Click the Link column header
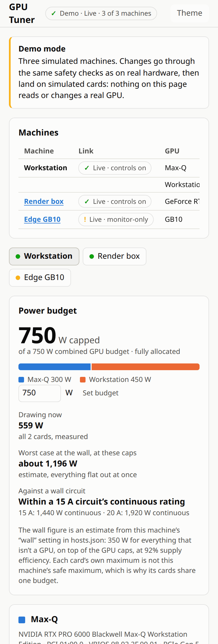This screenshot has width=218, height=644. [x=86, y=151]
